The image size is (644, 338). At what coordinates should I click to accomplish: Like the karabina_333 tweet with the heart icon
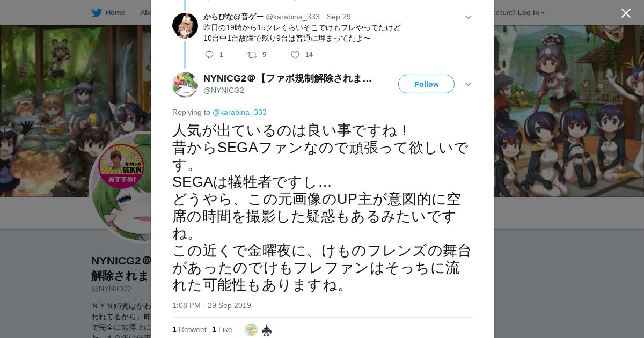tap(295, 55)
